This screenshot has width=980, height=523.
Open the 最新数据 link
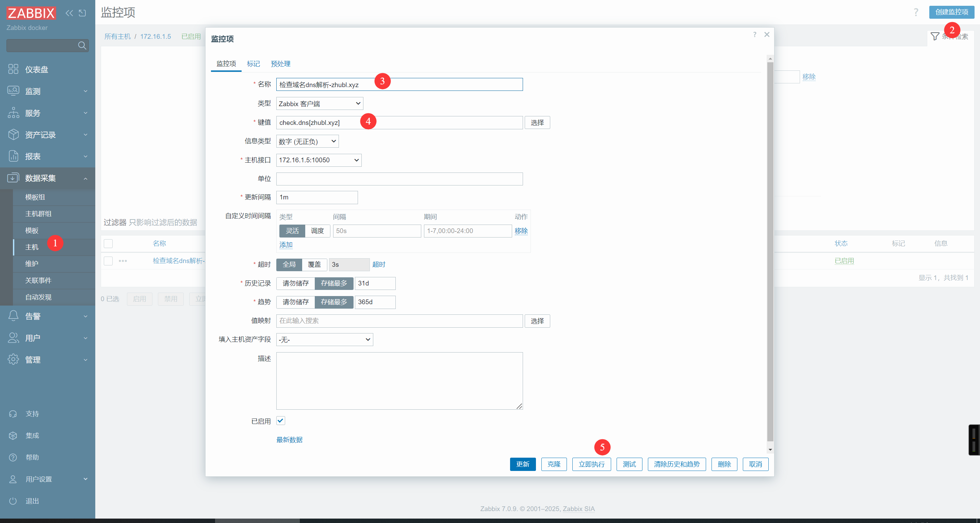click(290, 440)
